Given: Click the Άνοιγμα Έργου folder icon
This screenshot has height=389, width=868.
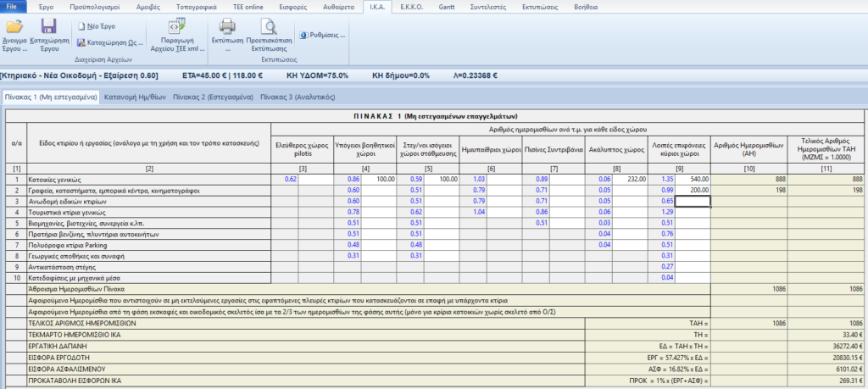Looking at the screenshot, I should (14, 27).
